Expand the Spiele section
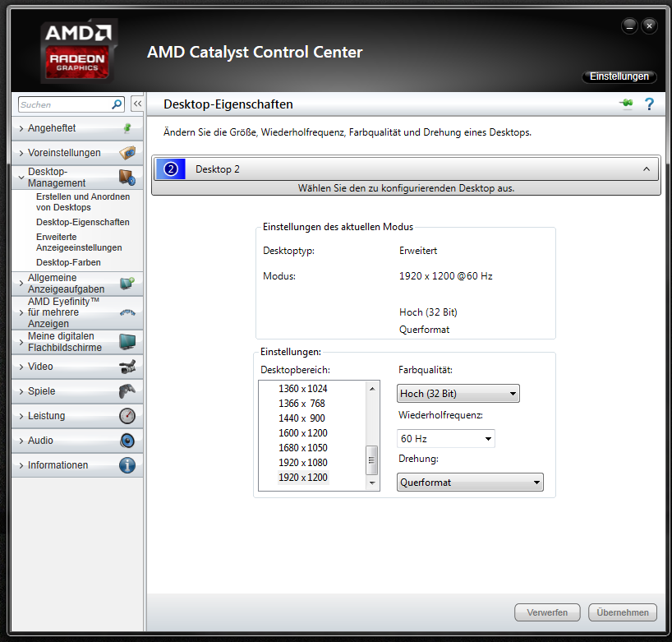Viewport: 672px width, 642px height. coord(21,391)
